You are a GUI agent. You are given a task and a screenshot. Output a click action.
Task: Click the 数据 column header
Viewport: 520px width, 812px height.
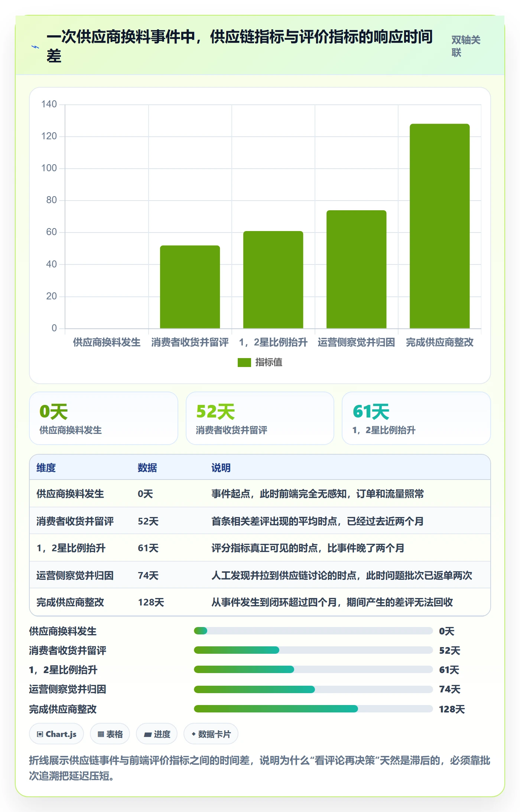pos(147,468)
